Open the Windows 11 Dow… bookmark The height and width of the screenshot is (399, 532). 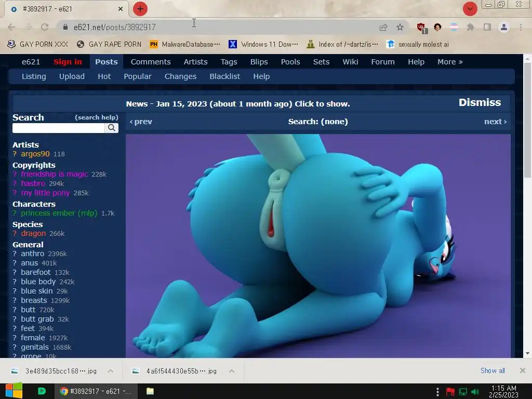[x=263, y=44]
